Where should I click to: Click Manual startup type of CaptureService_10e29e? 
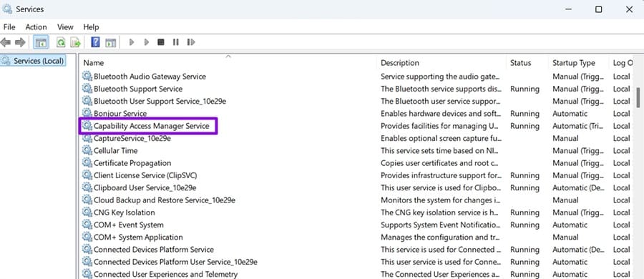[565, 138]
